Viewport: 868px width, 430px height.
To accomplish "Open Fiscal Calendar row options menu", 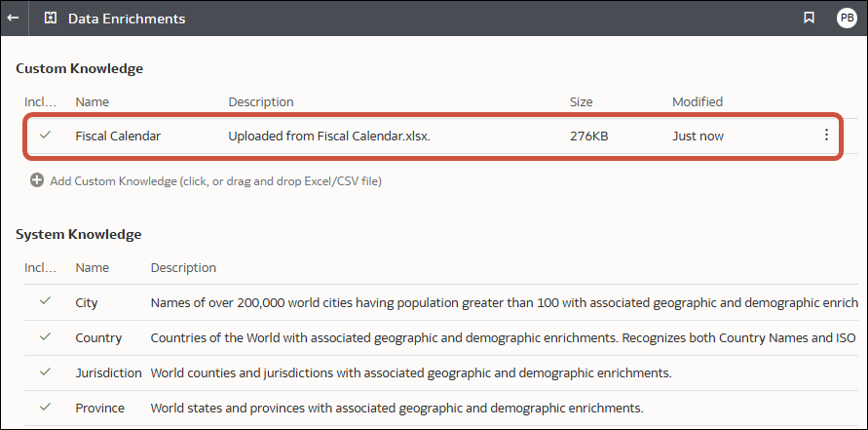I will click(x=826, y=136).
